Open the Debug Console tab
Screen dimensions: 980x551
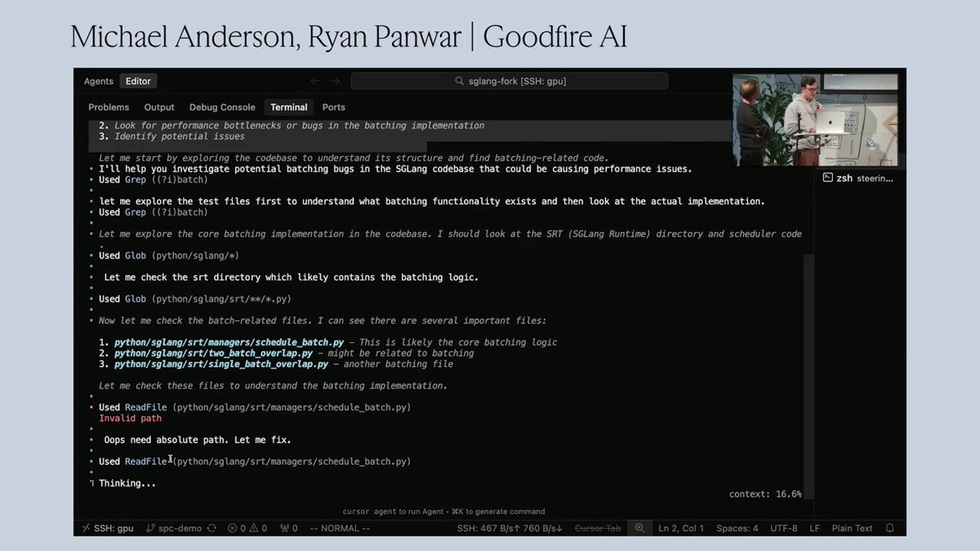tap(222, 107)
